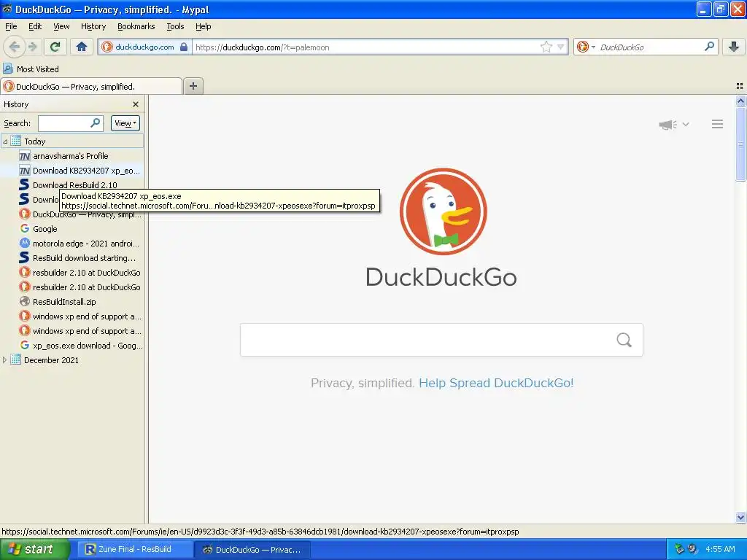Click the page scrollbar up arrow

[x=740, y=101]
